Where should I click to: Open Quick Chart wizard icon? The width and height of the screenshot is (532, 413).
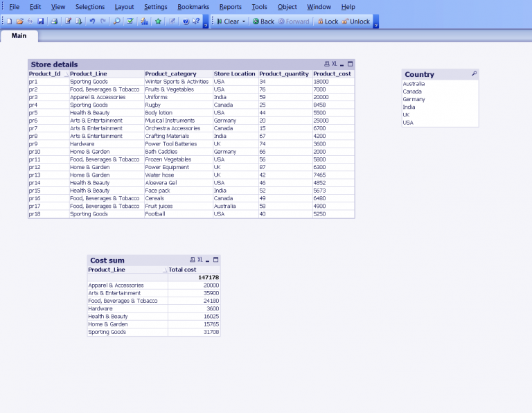click(145, 21)
